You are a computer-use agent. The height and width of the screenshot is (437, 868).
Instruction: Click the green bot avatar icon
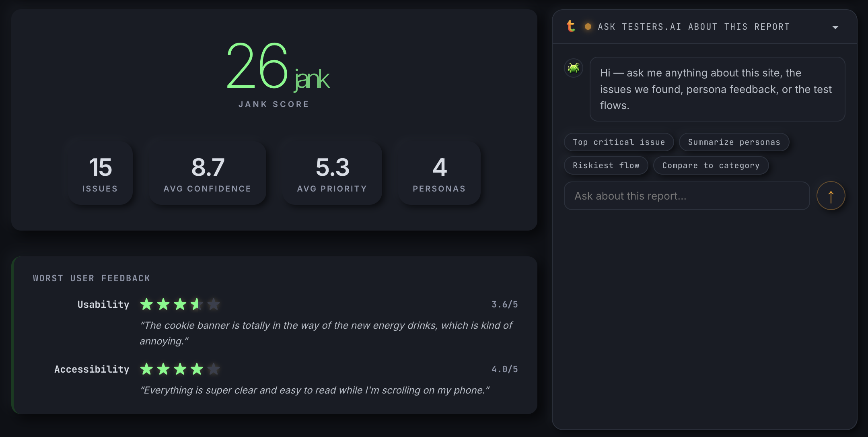click(573, 68)
